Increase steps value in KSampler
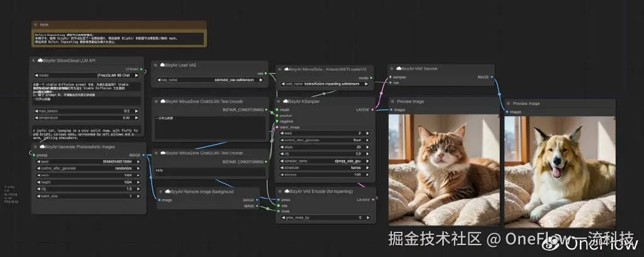This screenshot has width=644, height=257. tap(367, 147)
